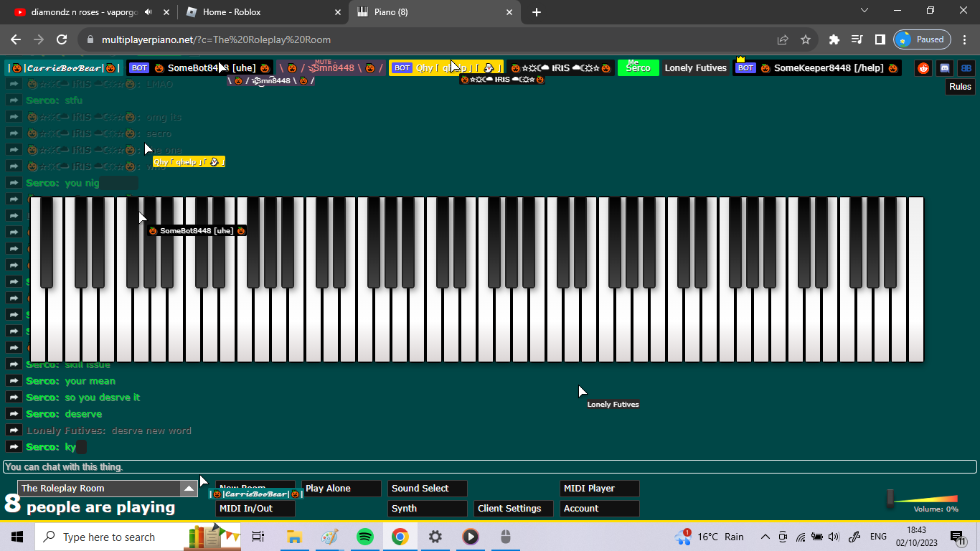
Task: Open weather widget 16°C Rain
Action: pyautogui.click(x=709, y=537)
